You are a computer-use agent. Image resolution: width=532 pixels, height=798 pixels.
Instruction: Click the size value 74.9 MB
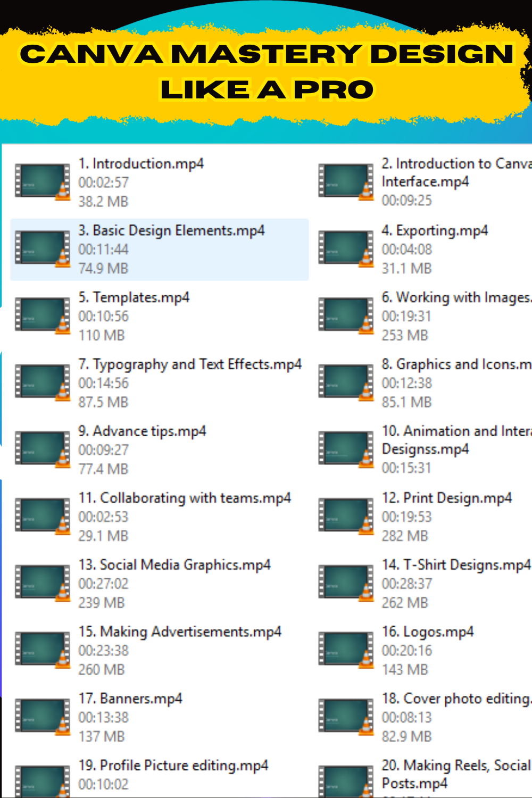coord(104,269)
